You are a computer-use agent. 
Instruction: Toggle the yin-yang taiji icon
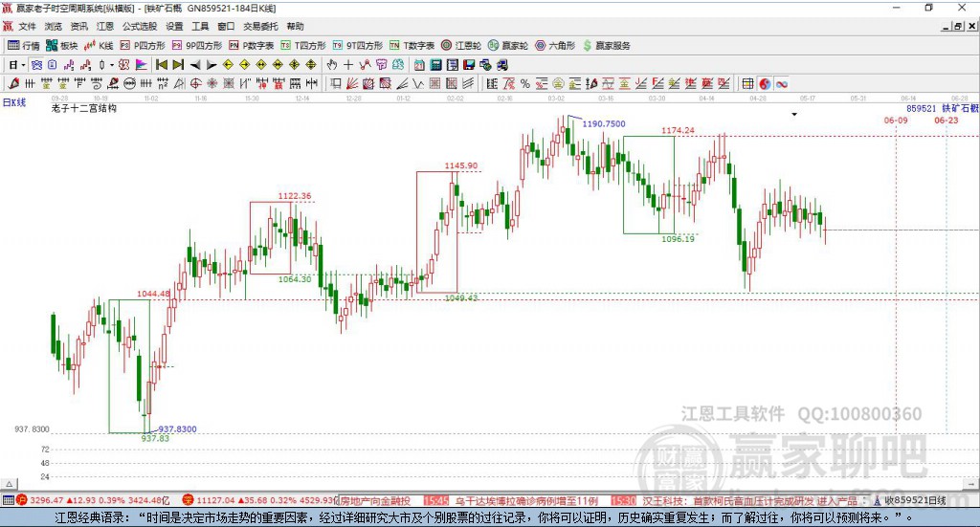(765, 83)
